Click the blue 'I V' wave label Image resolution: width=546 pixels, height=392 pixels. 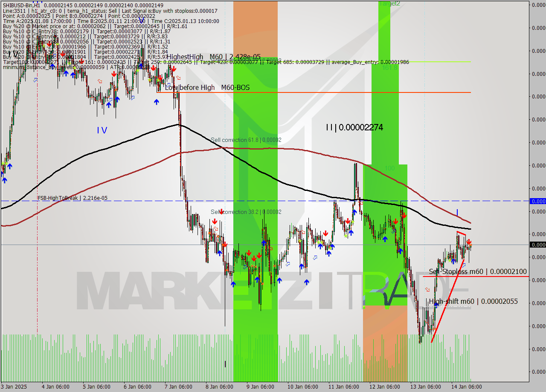(102, 130)
